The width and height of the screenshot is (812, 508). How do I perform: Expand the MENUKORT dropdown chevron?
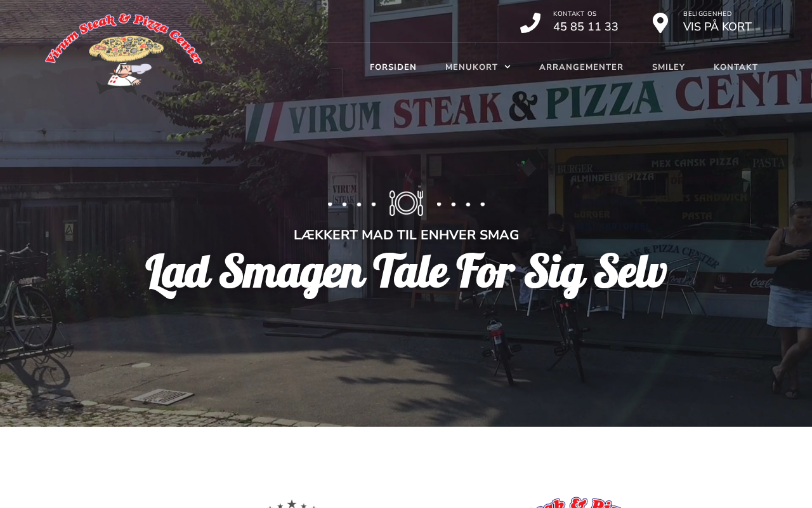[507, 67]
